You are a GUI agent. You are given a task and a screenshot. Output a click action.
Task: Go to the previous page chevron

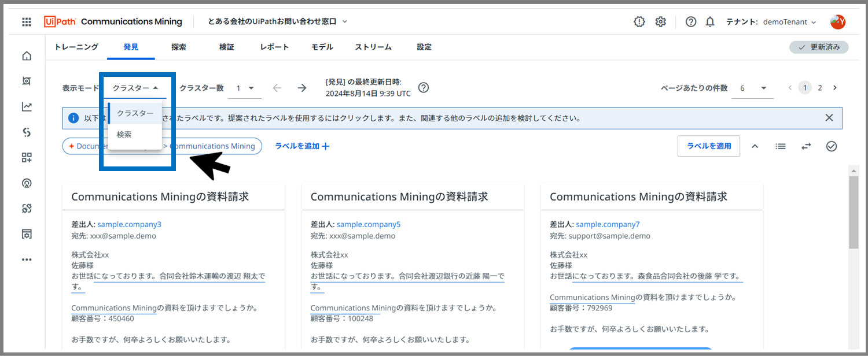click(790, 88)
